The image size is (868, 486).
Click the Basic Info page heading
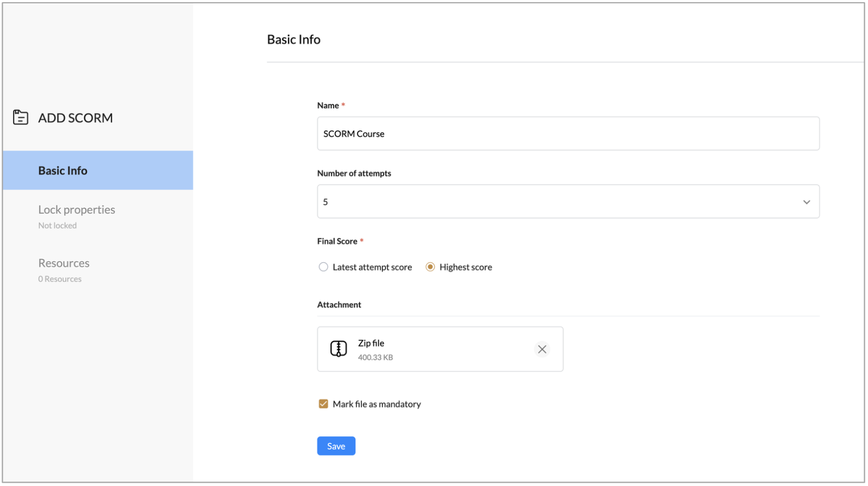(294, 40)
